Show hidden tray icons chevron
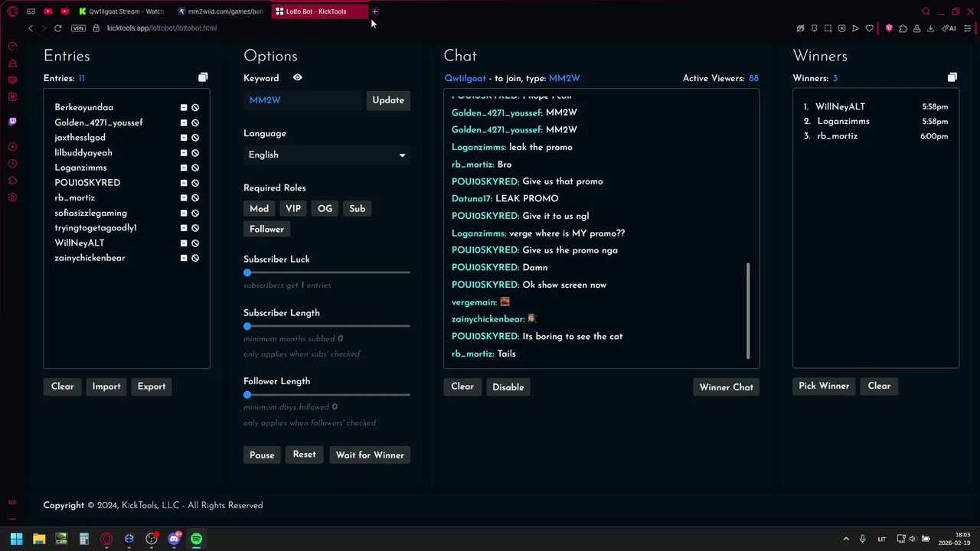The image size is (980, 551). coord(846,539)
